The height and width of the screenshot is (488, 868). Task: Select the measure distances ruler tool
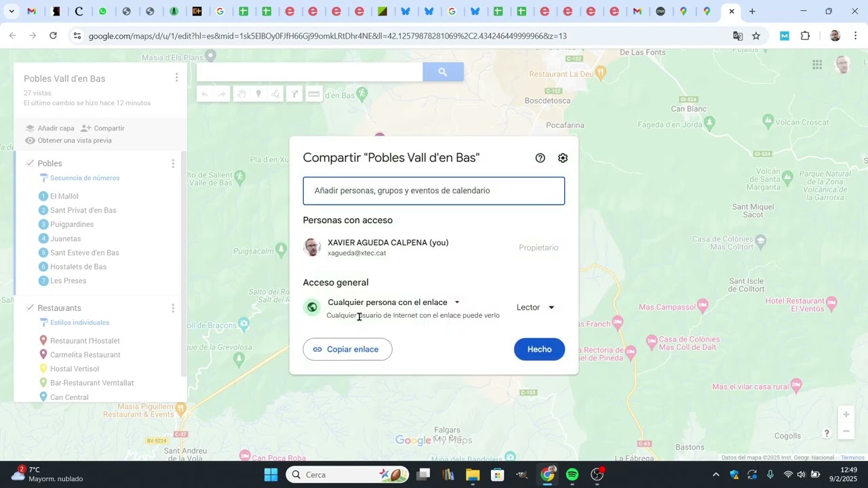coord(314,94)
